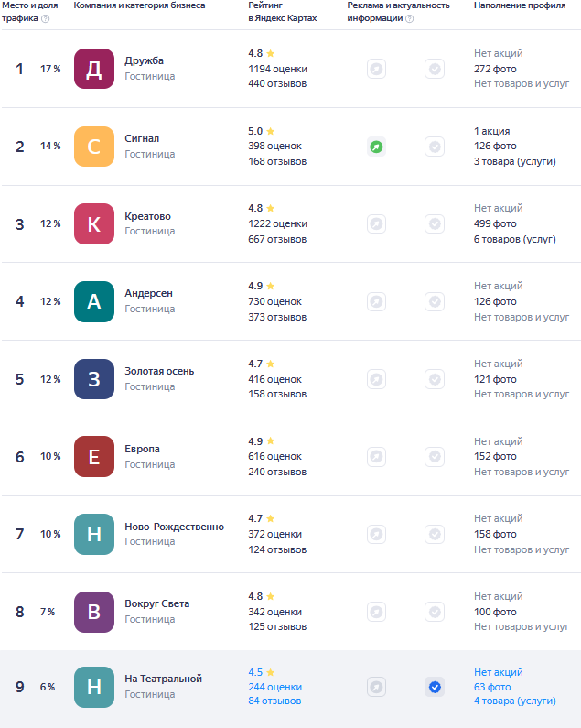
Task: Click the verification checkmark icon for Вокруг Света
Action: click(x=435, y=612)
